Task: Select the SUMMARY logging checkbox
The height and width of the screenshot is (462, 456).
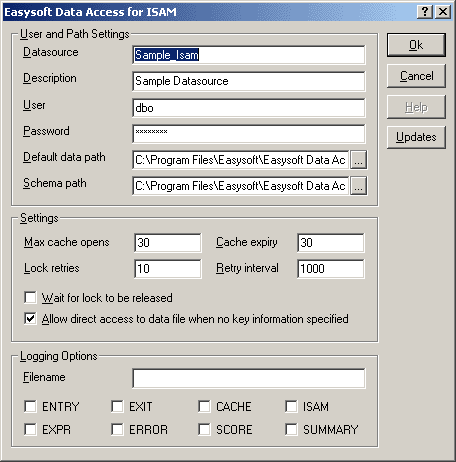Action: click(x=291, y=429)
